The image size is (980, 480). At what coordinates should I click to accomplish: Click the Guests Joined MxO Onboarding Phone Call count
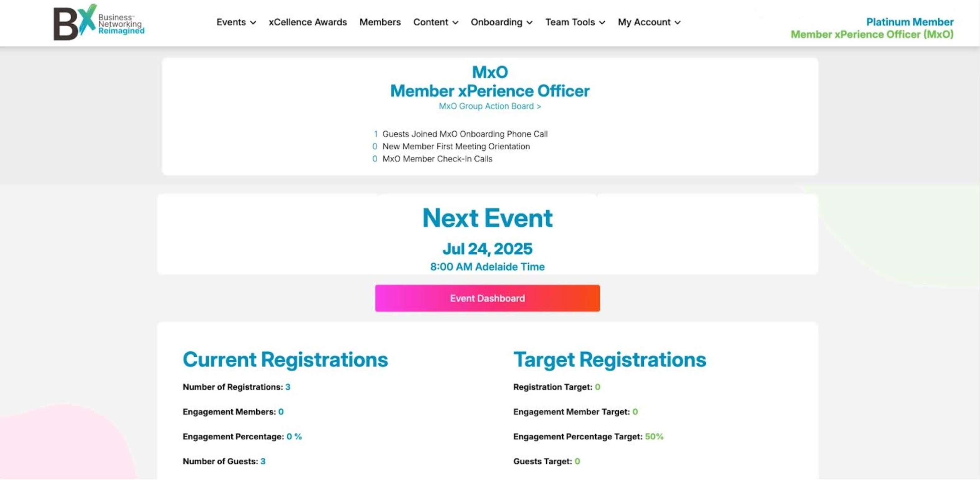pos(376,134)
